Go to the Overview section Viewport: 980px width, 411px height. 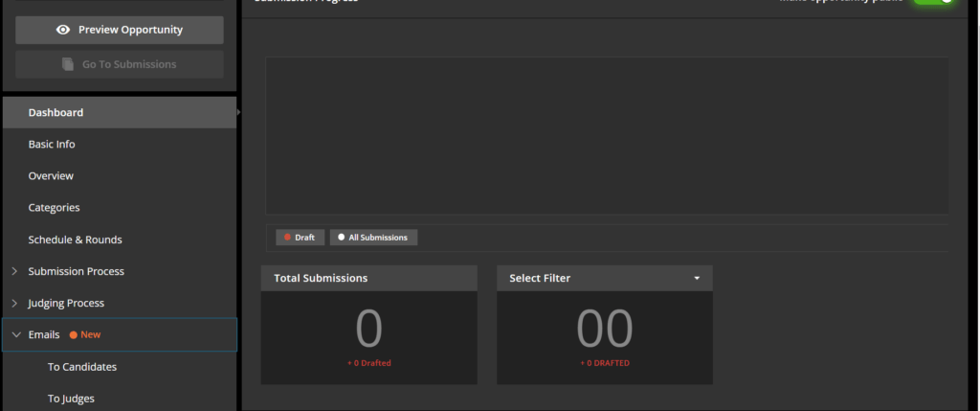click(120, 176)
